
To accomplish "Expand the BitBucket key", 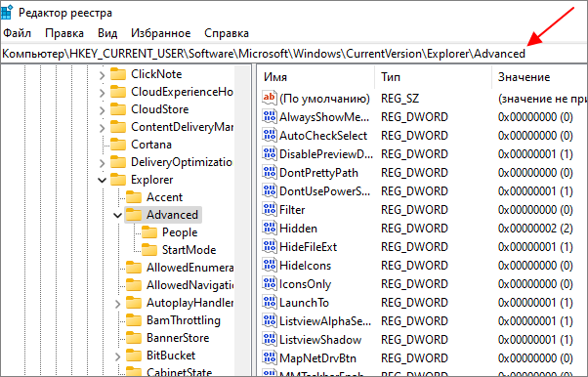I will (x=118, y=356).
